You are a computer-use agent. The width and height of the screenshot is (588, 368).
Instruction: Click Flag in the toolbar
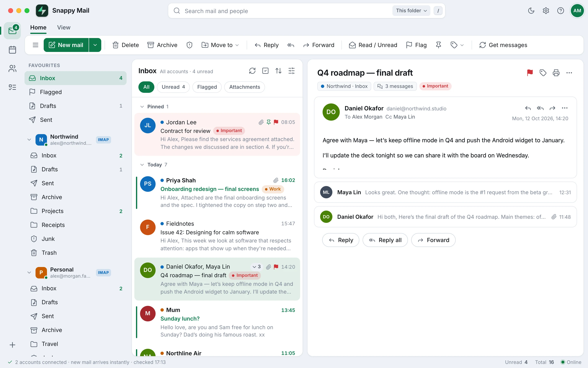[x=416, y=45]
